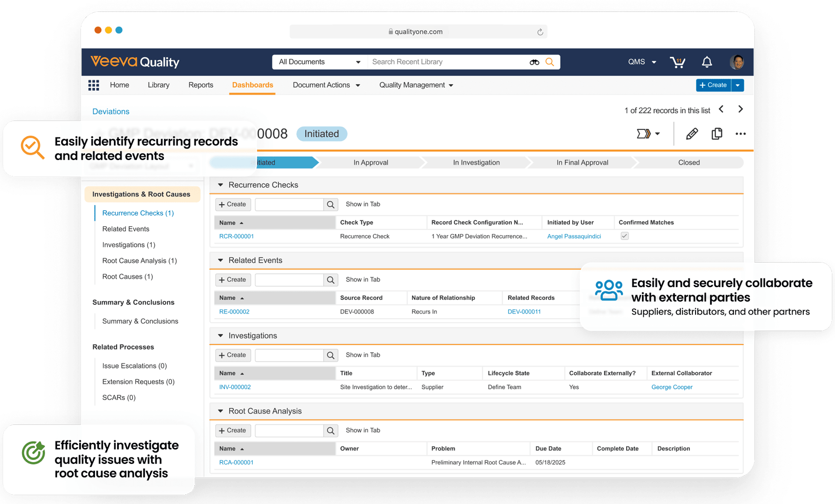Open related record DEV-000011

coord(524,312)
